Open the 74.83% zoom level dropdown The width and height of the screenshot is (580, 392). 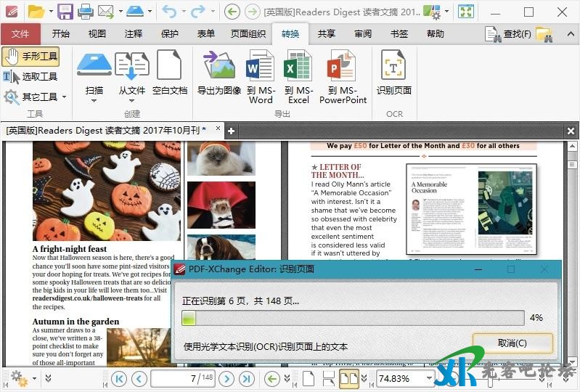coord(429,378)
